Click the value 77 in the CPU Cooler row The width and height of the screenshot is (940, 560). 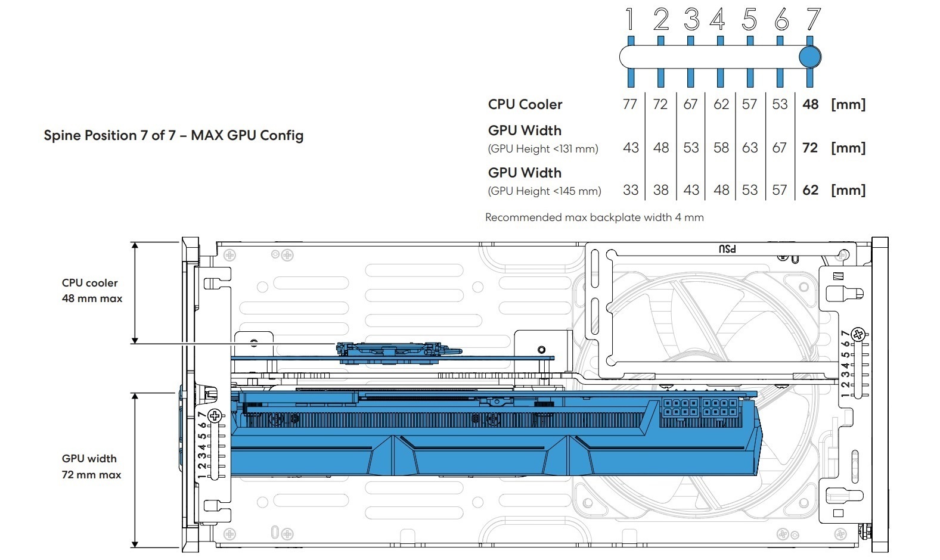click(630, 104)
